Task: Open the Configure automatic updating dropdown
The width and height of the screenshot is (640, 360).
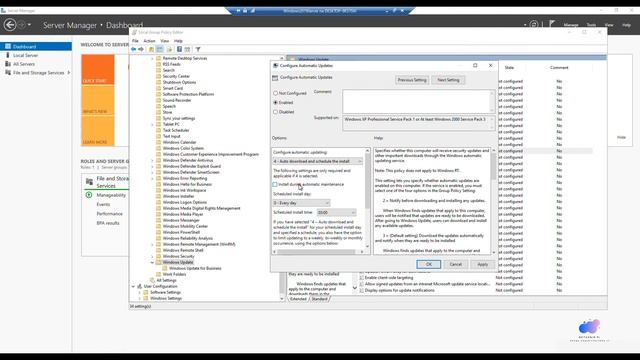Action: pyautogui.click(x=318, y=161)
